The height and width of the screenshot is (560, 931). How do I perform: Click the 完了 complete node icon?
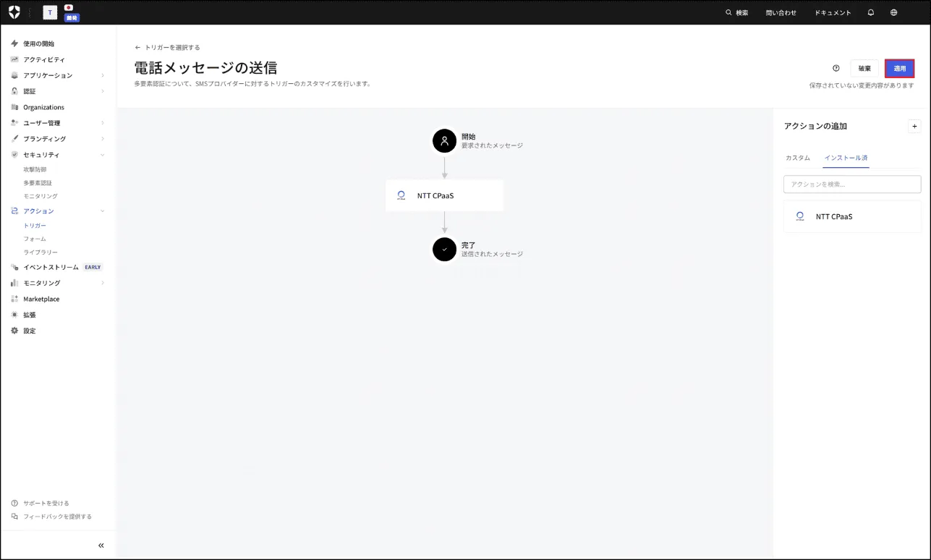point(444,249)
